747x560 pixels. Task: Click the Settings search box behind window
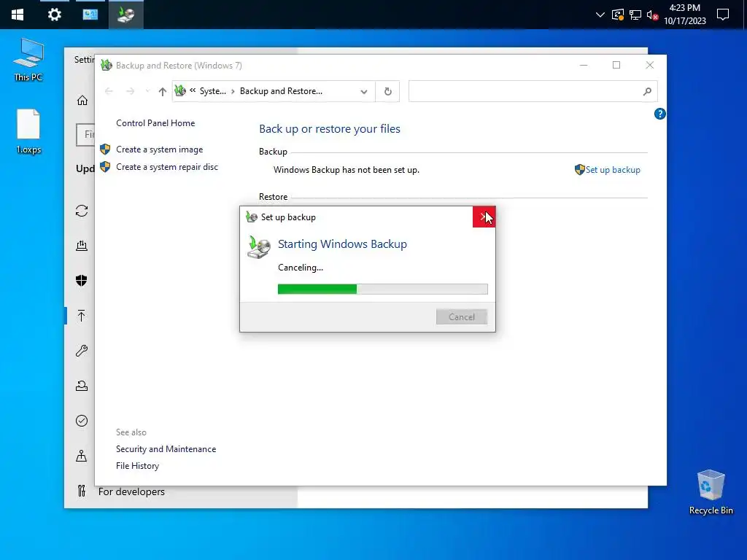coord(86,135)
